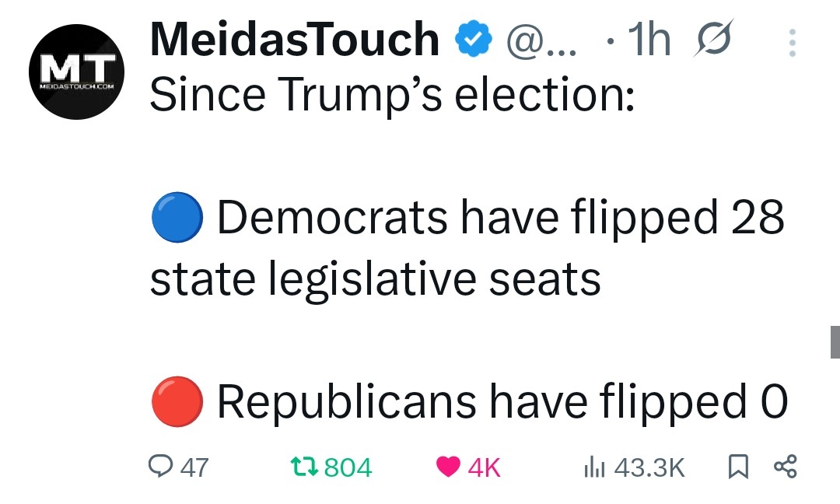
Task: Click the blue circle emoji
Action: point(177,217)
